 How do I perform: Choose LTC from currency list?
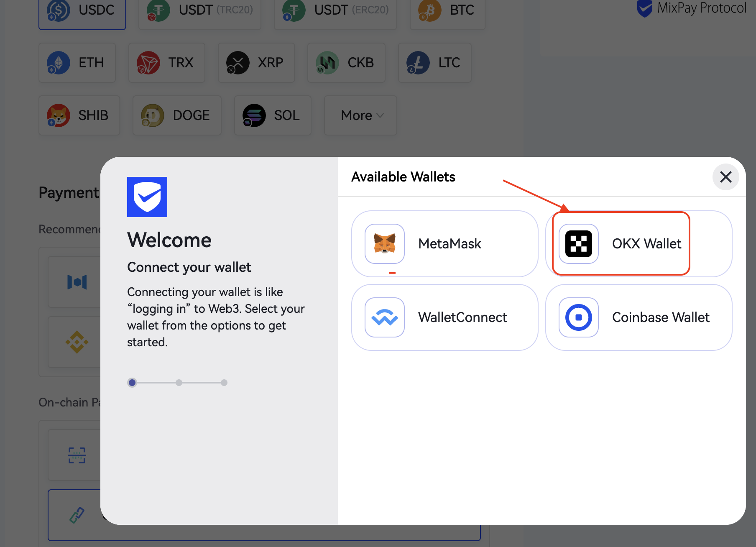point(435,63)
